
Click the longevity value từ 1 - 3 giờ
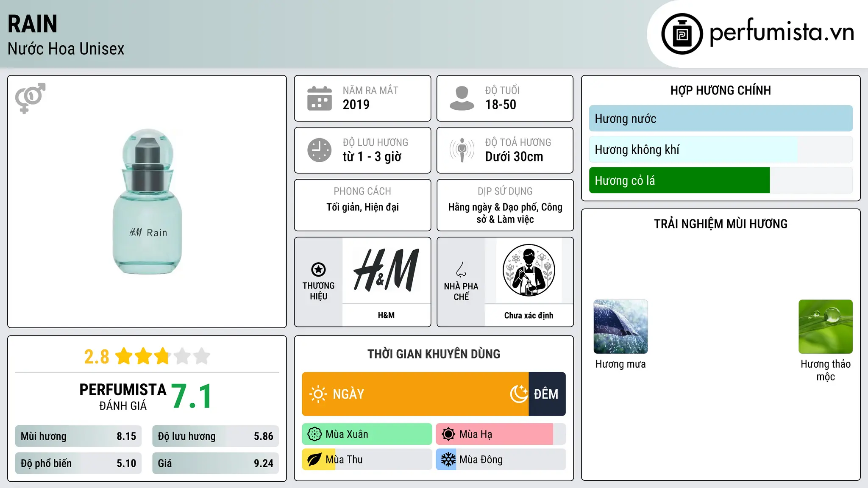point(372,157)
